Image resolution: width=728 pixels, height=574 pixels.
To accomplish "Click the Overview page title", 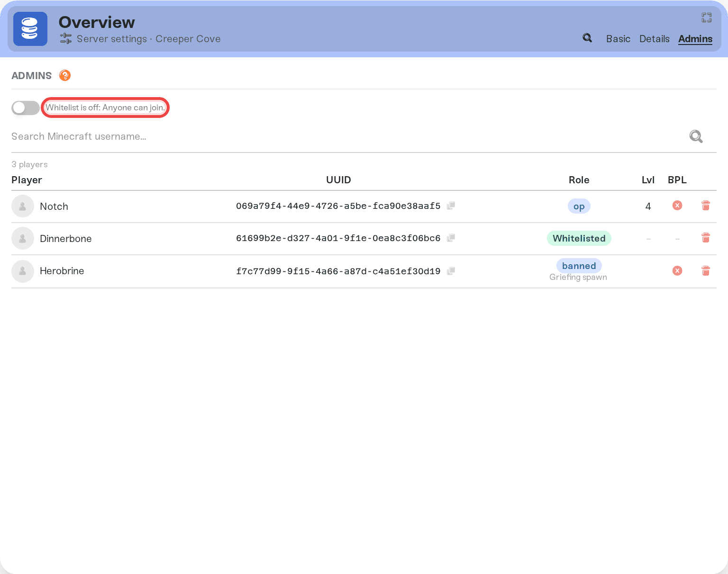I will pyautogui.click(x=97, y=22).
